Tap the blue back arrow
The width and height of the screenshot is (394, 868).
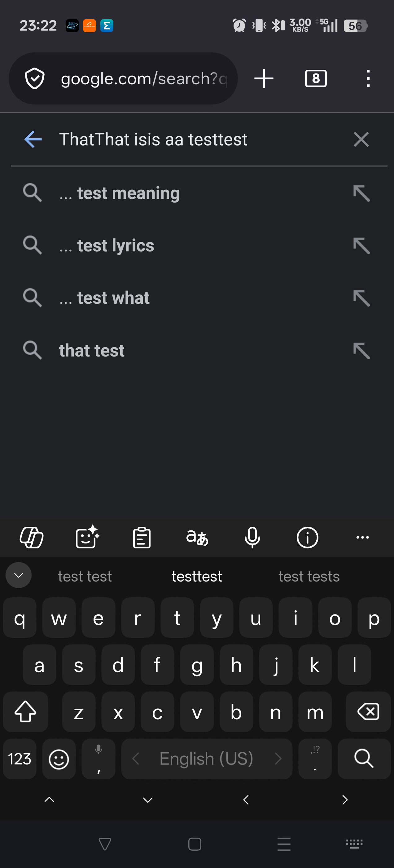pos(33,139)
